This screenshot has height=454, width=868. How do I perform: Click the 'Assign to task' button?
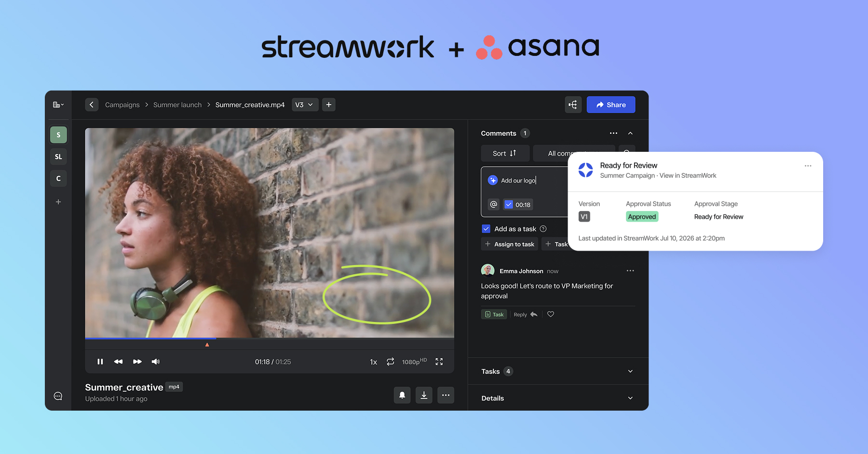[x=509, y=244]
